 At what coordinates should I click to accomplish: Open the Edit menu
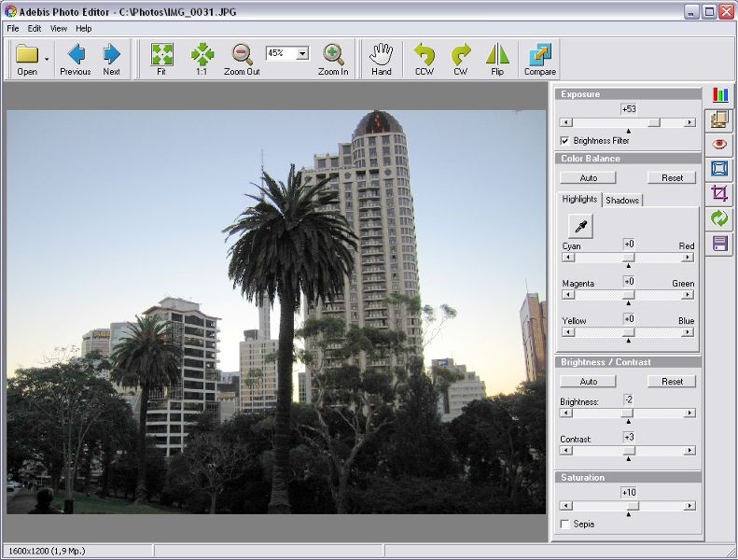pyautogui.click(x=35, y=29)
